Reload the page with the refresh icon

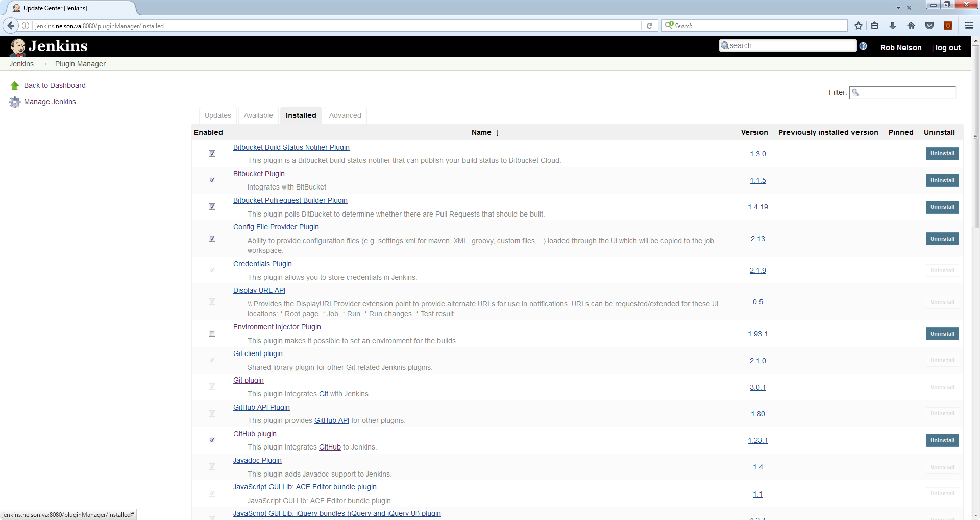[649, 26]
